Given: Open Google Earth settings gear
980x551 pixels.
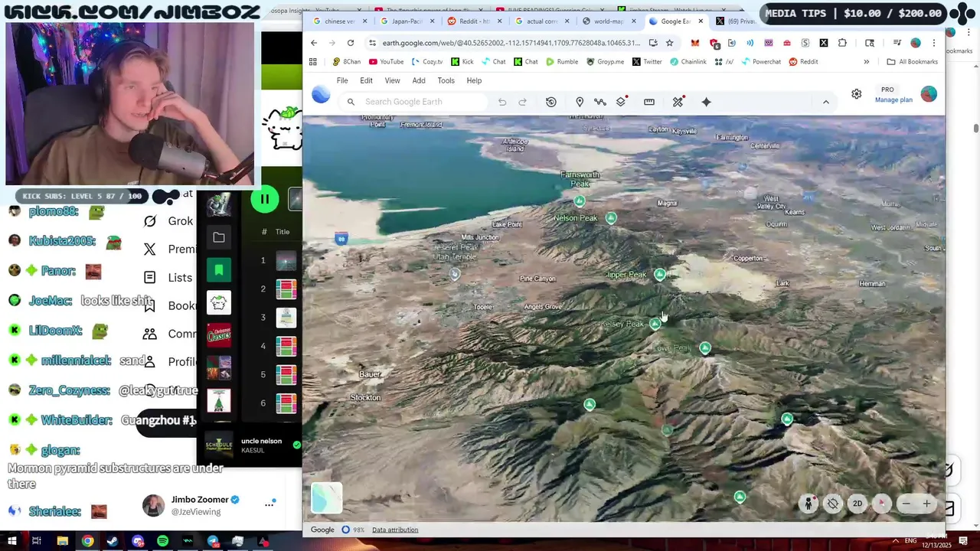Looking at the screenshot, I should [x=856, y=94].
